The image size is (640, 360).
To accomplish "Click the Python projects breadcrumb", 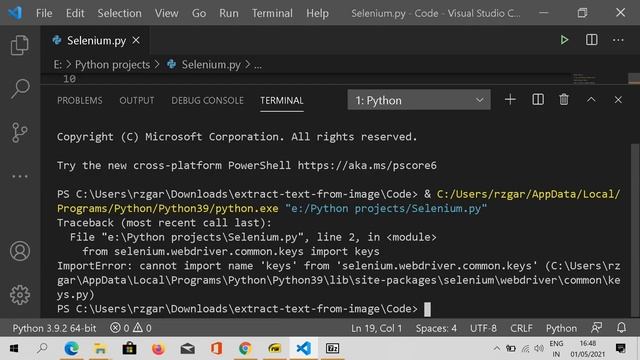I will (x=112, y=64).
